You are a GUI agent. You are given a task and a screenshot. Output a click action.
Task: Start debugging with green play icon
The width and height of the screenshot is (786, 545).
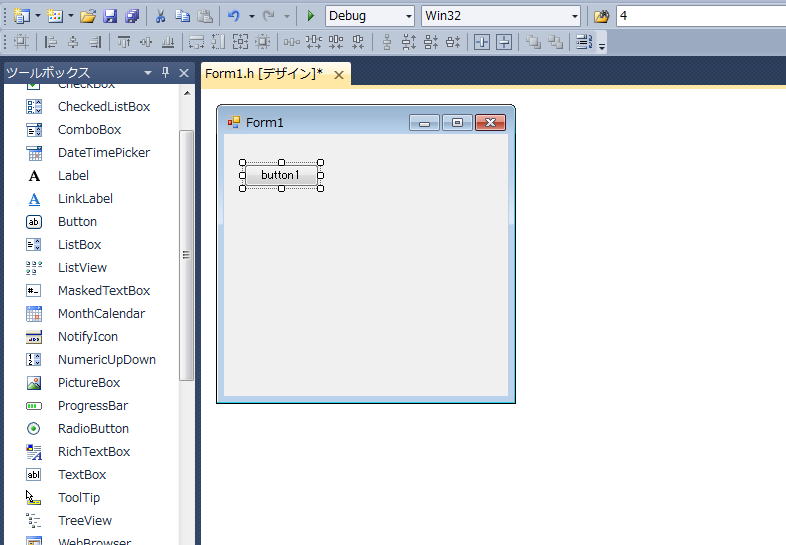311,16
